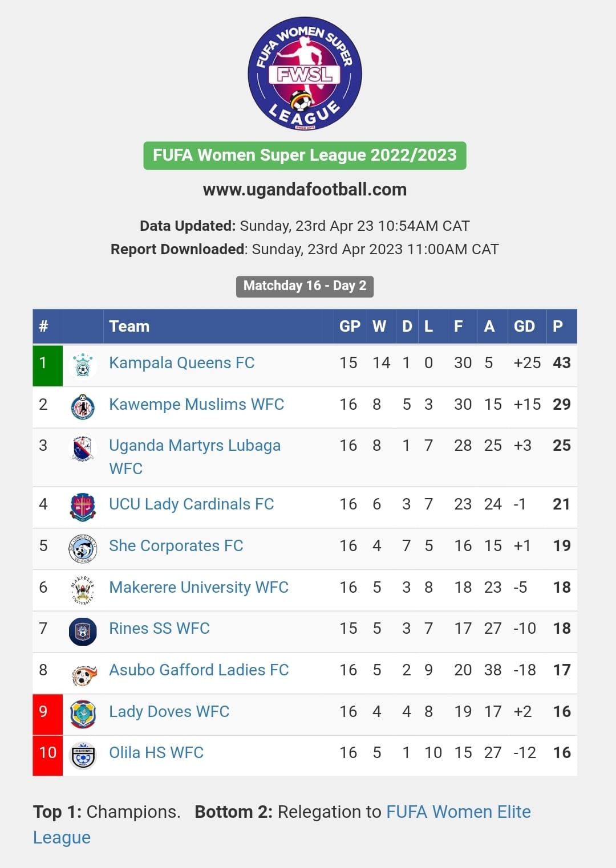Viewport: 616px width, 868px height.
Task: Click the Kawempe Muslims WFC crest
Action: point(83,407)
